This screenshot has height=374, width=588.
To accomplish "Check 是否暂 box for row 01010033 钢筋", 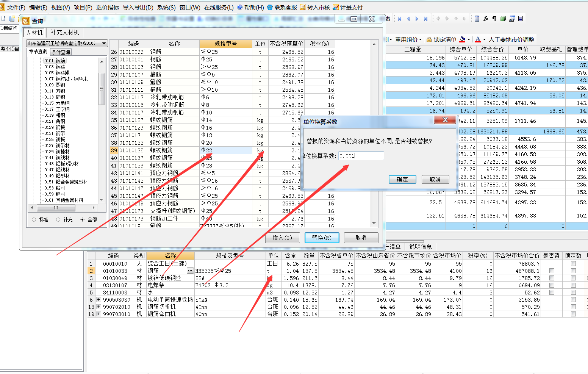I will (552, 271).
